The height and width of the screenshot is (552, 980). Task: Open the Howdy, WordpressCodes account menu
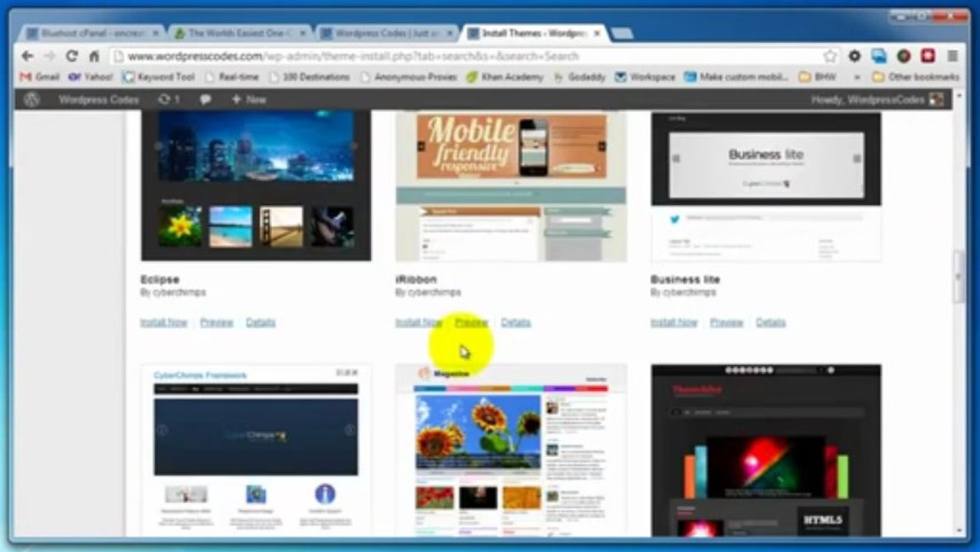[x=877, y=100]
